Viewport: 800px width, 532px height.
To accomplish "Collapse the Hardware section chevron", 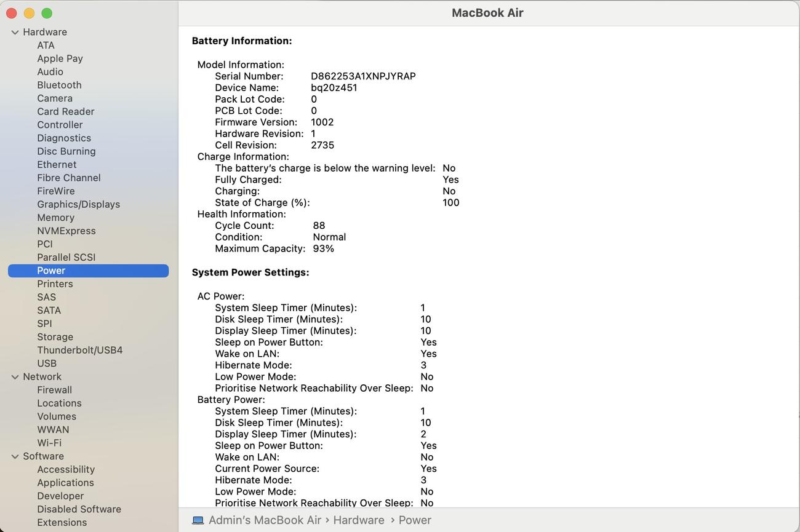I will coord(15,33).
